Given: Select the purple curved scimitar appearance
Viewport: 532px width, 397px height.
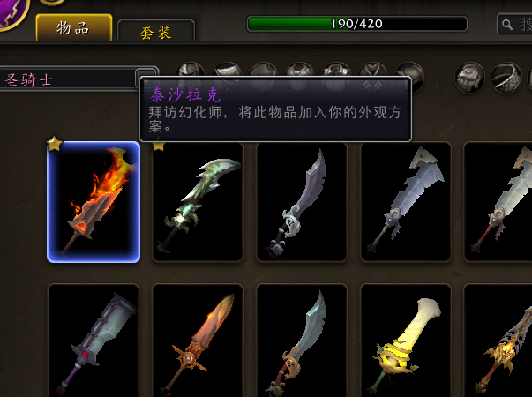Looking at the screenshot, I should pyautogui.click(x=302, y=202).
